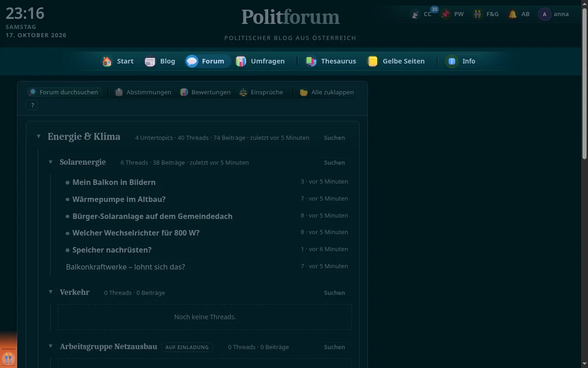Open Bewertungen via its chart icon
The image size is (588, 368).
point(184,92)
